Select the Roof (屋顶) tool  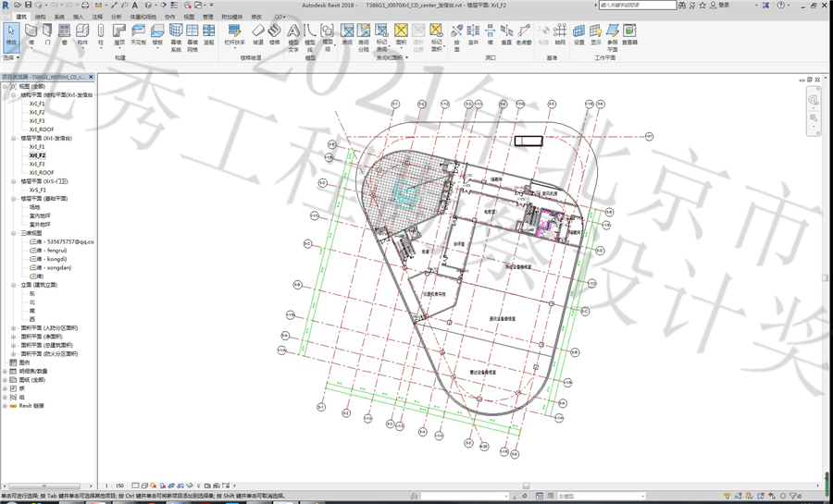pos(119,34)
